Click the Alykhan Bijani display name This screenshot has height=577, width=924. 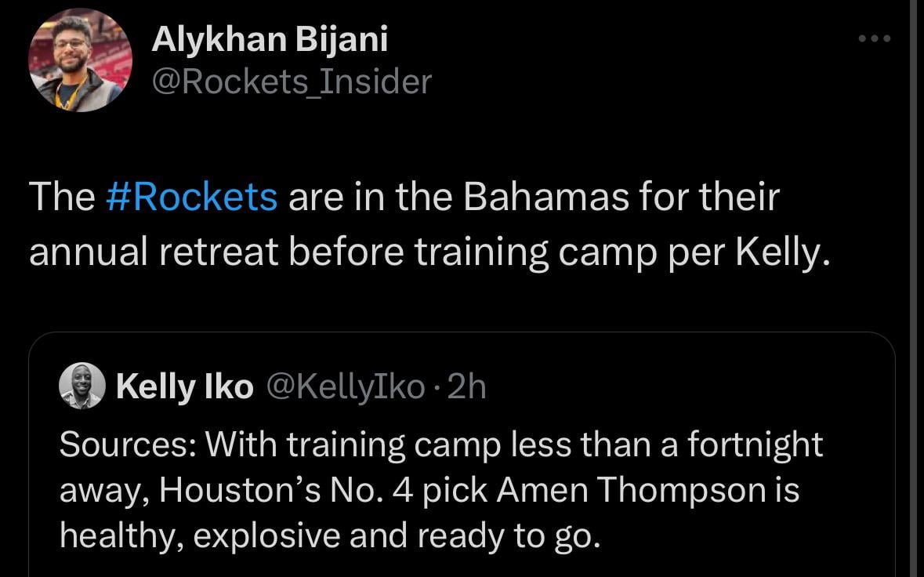point(269,39)
